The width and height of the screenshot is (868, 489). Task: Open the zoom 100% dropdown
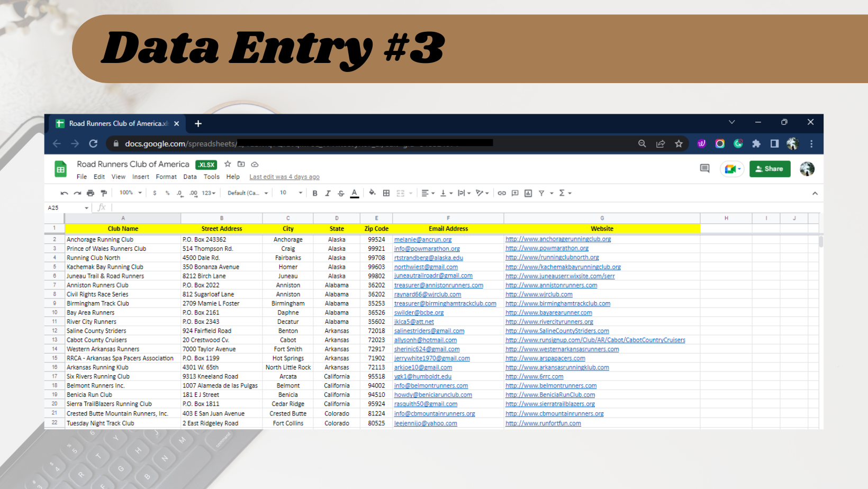[131, 193]
